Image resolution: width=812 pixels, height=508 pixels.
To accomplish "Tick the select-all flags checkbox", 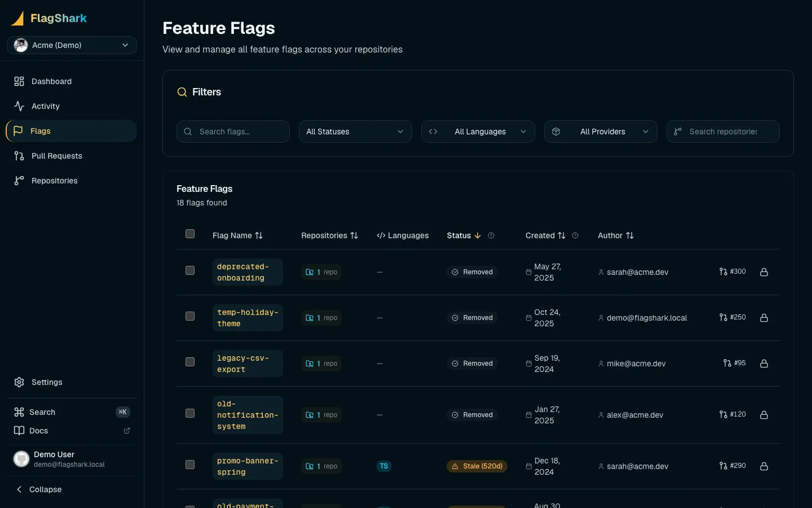I will [190, 234].
